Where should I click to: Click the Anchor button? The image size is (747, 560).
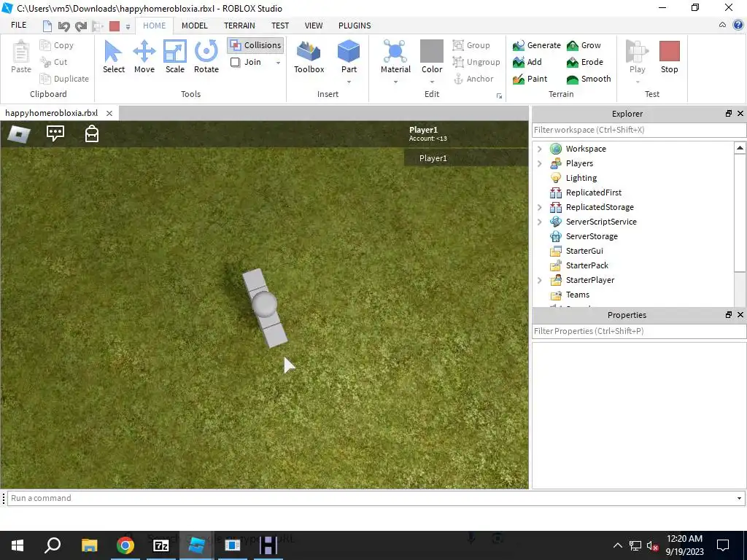click(473, 79)
